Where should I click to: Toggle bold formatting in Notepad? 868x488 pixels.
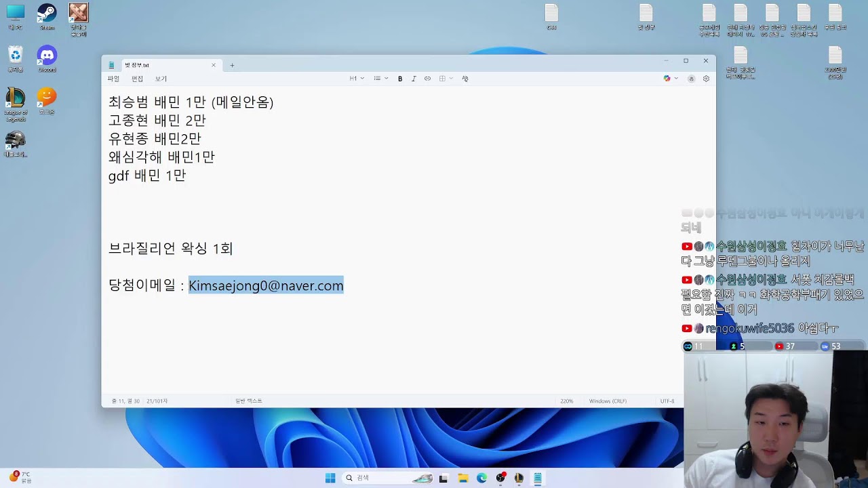tap(400, 79)
